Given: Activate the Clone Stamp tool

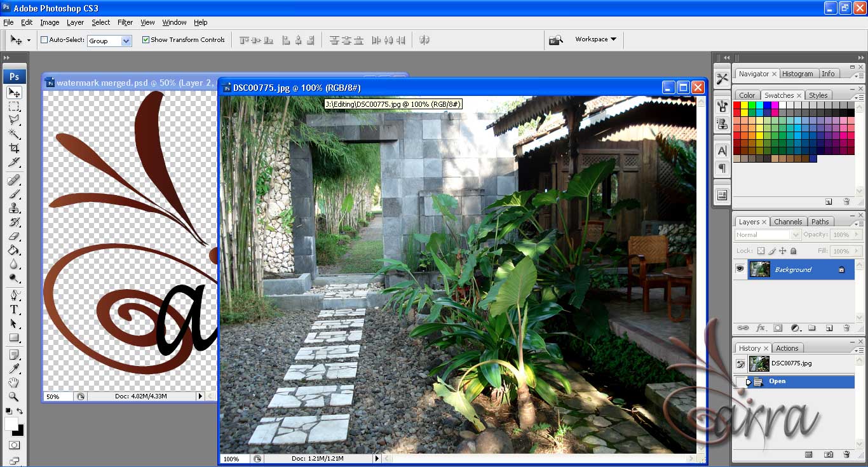Looking at the screenshot, I should 14,209.
